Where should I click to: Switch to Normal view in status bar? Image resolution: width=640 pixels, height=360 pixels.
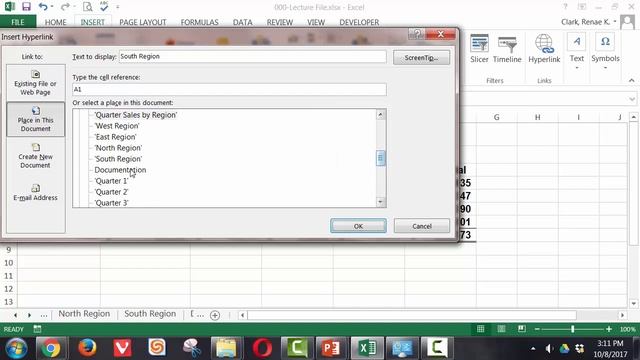pos(480,329)
